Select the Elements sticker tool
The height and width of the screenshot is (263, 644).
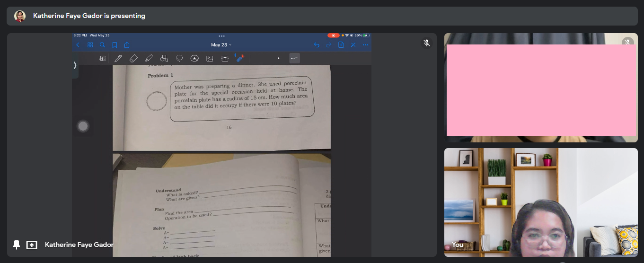(194, 58)
